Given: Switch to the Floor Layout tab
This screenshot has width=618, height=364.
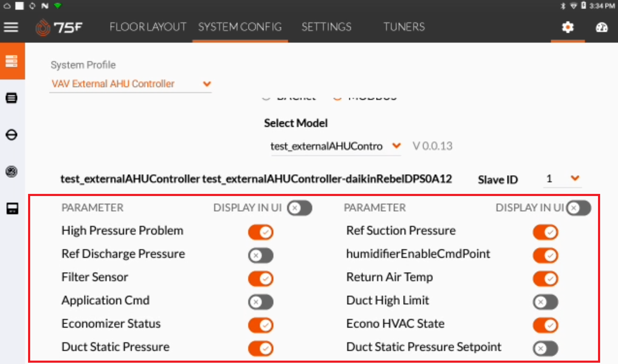Looking at the screenshot, I should pos(148,27).
